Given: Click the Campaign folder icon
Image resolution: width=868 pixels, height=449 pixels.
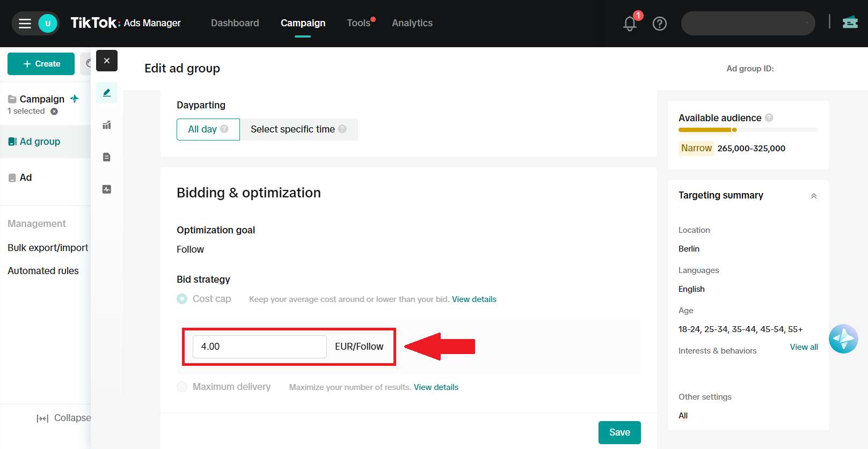Looking at the screenshot, I should 12,99.
